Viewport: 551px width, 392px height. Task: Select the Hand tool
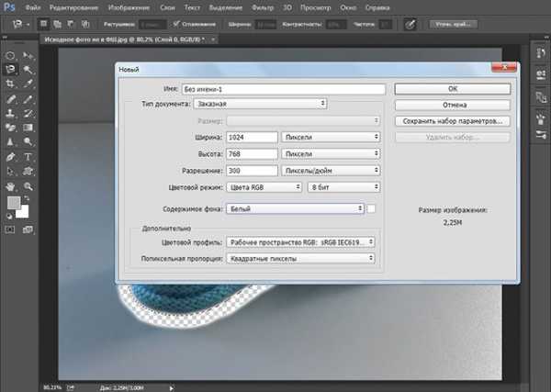[11, 186]
